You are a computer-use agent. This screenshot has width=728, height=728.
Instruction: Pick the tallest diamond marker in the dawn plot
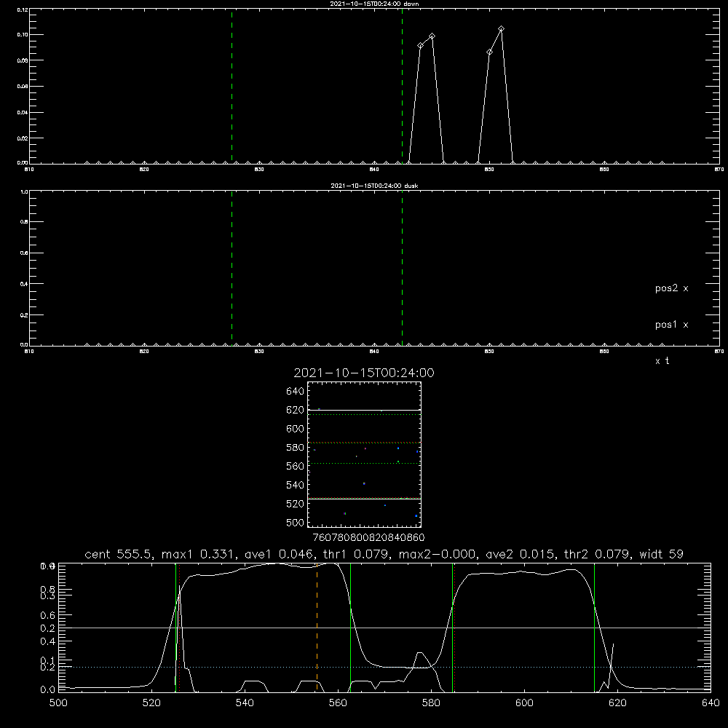click(x=501, y=29)
